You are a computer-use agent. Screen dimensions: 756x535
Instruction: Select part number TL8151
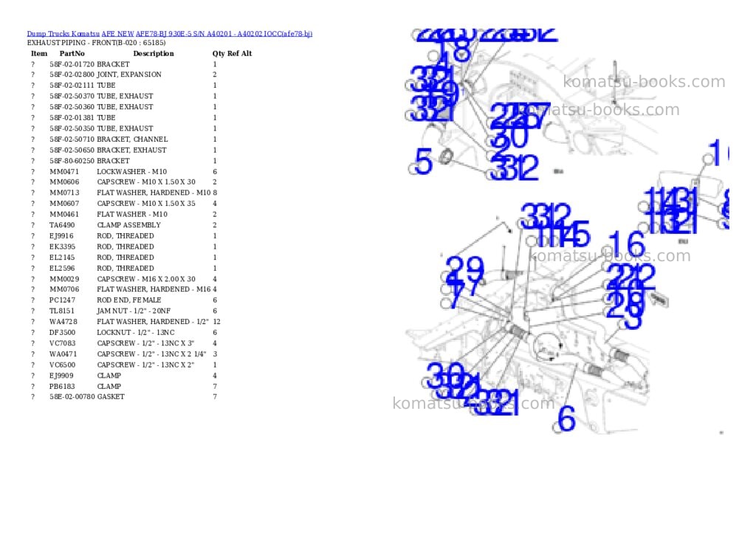(62, 311)
